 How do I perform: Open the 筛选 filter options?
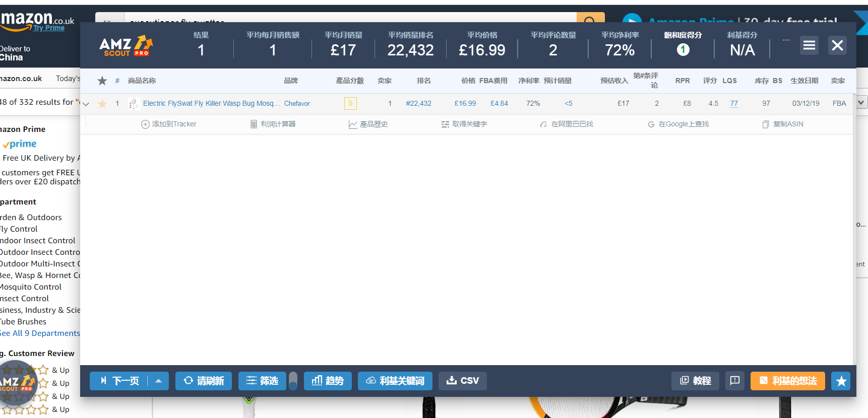[262, 381]
